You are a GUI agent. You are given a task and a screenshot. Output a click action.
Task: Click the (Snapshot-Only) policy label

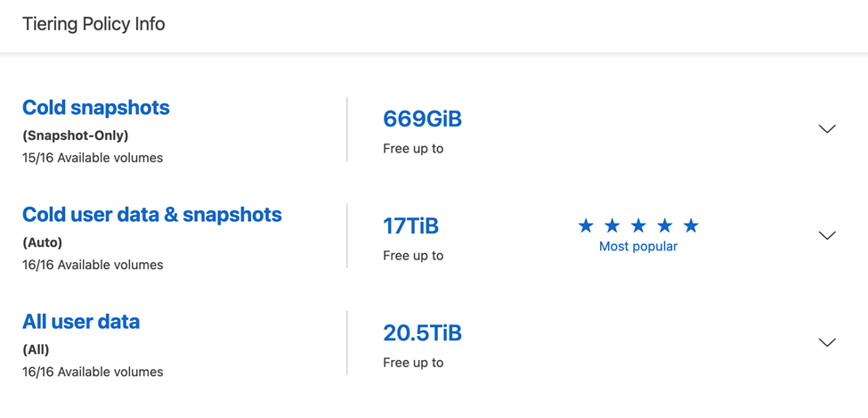point(76,135)
